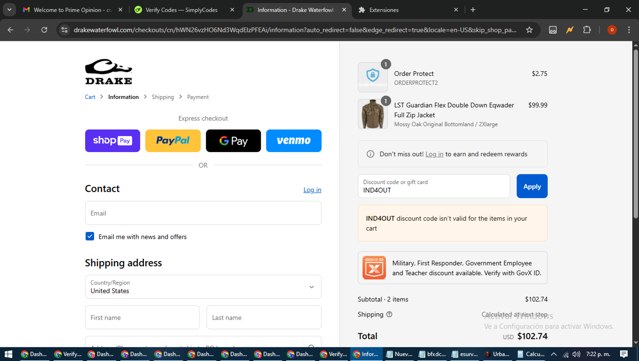Click Log in link next to Contact
The height and width of the screenshot is (361, 639).
(x=312, y=190)
